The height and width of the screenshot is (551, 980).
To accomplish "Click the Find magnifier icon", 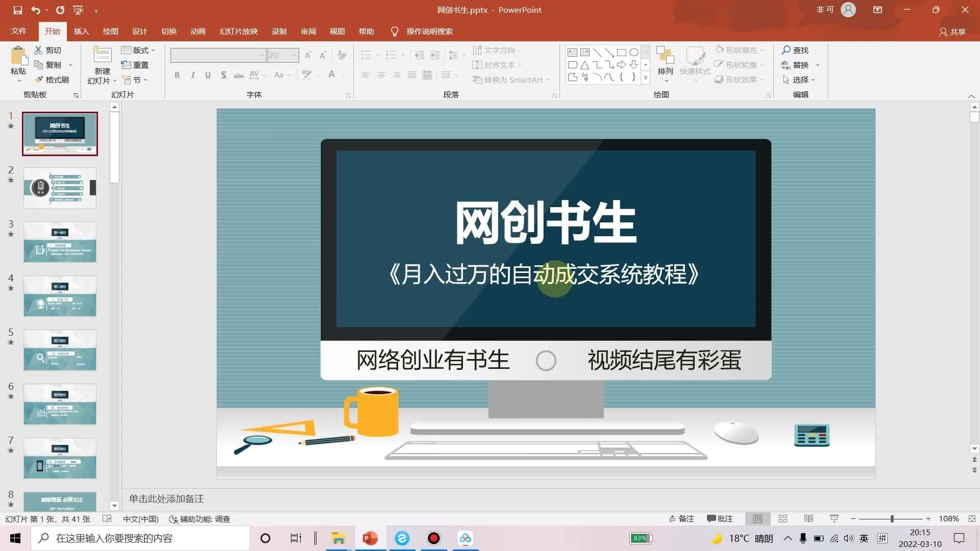I will point(786,50).
